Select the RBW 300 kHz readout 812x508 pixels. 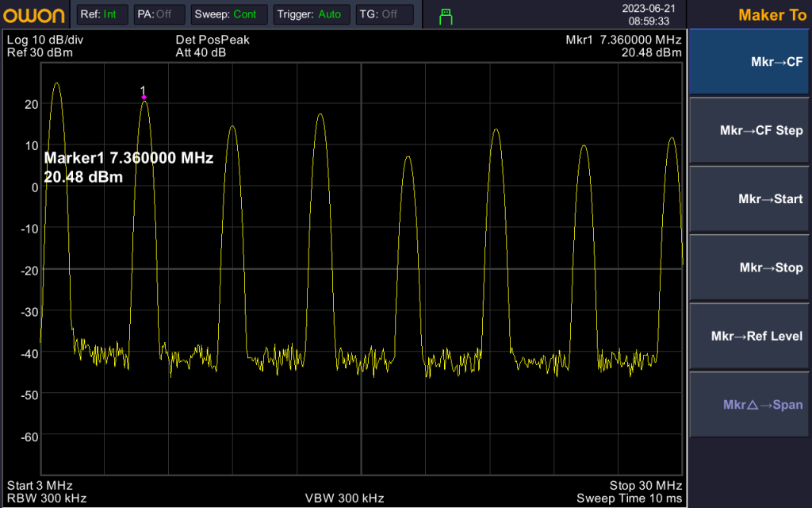point(47,498)
